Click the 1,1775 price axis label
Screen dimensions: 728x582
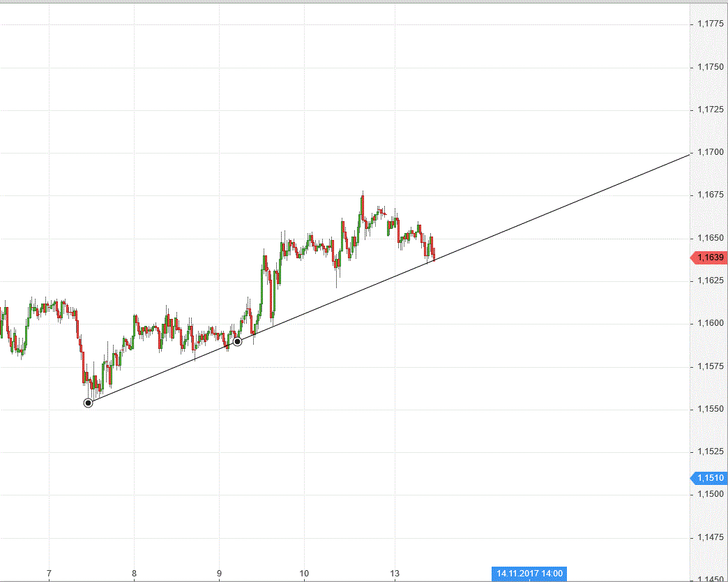click(710, 24)
